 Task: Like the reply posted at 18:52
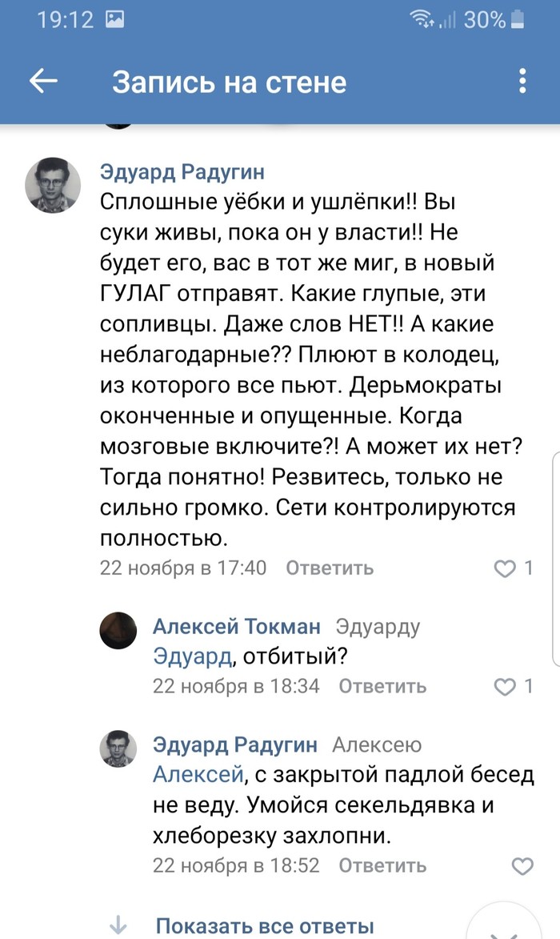[x=522, y=866]
